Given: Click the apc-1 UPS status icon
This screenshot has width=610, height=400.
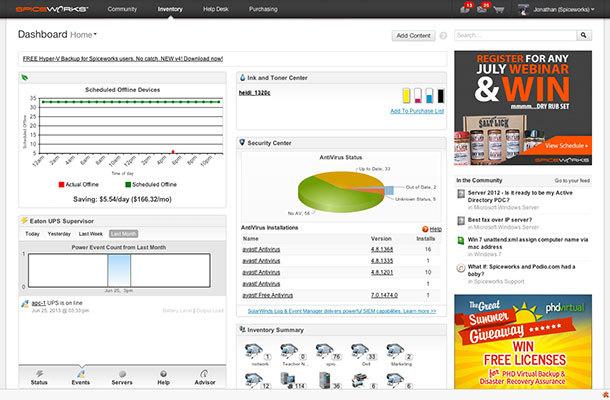Looking at the screenshot, I should (x=25, y=304).
